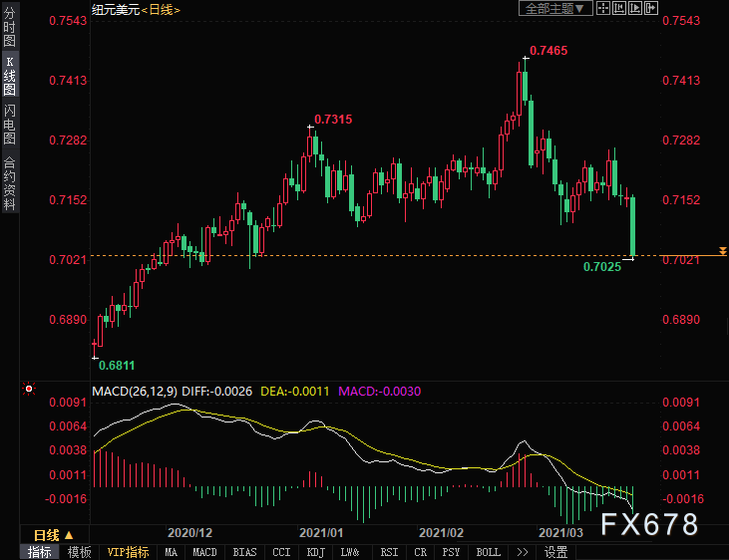Switch to the 模板 tab

coord(80,552)
